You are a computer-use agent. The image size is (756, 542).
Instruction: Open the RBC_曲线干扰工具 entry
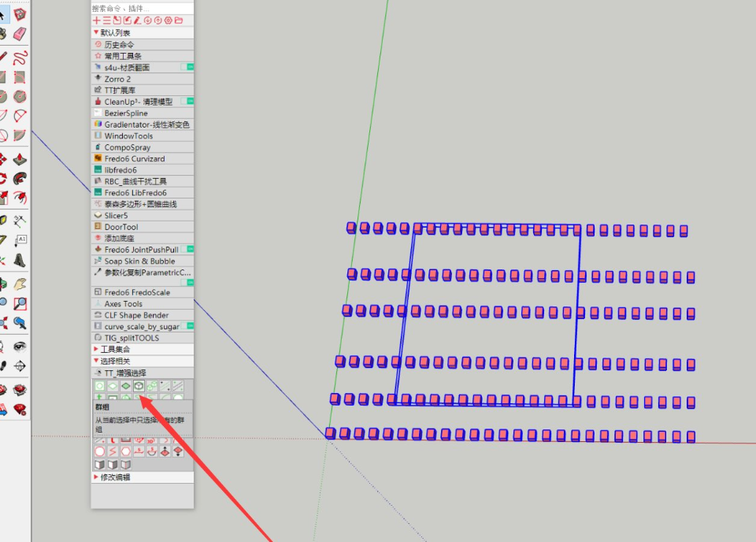[143, 181]
